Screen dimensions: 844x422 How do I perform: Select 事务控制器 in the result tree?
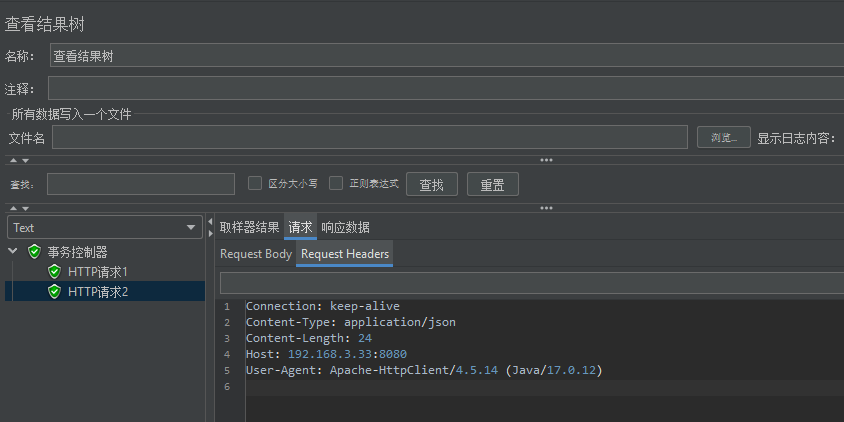click(x=78, y=251)
